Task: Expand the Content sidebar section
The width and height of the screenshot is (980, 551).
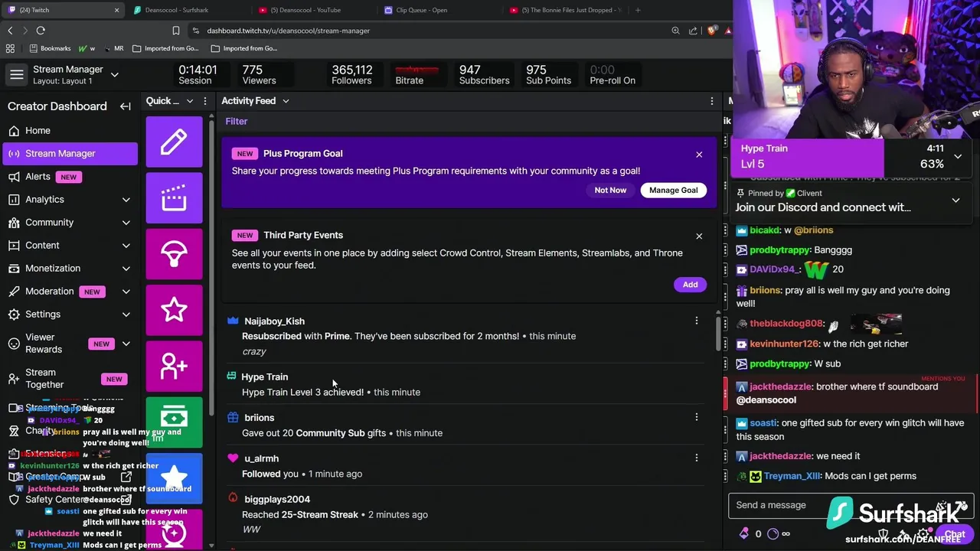Action: [126, 246]
